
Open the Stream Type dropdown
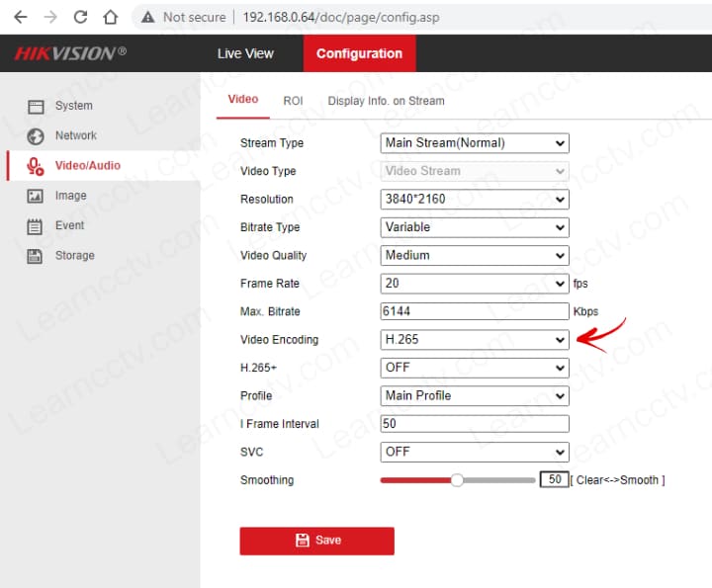(475, 143)
